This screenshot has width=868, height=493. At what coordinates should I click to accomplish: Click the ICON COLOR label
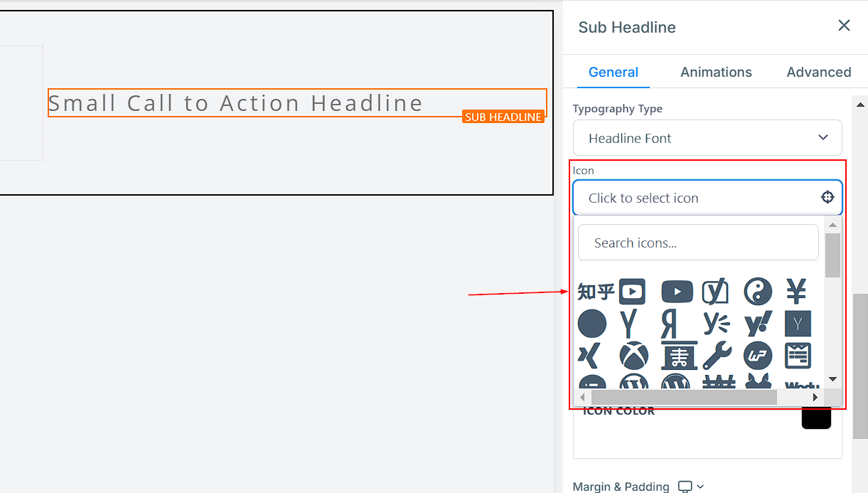pos(618,410)
